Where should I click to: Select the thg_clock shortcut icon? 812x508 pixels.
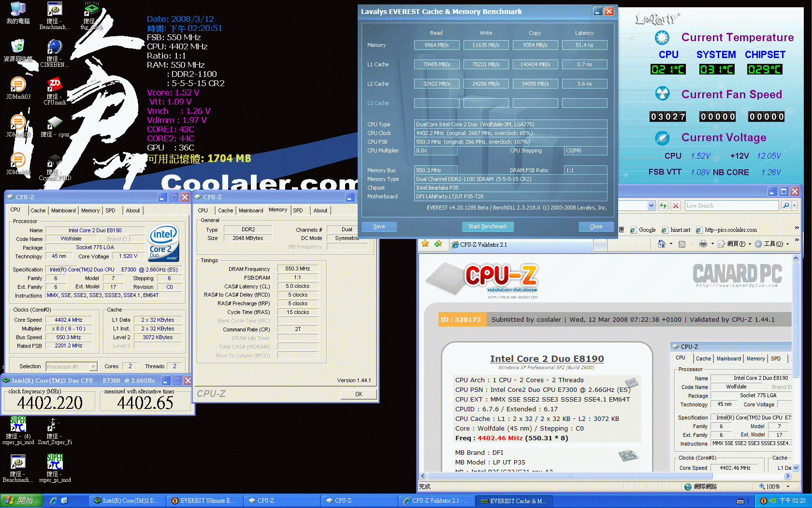pyautogui.click(x=91, y=15)
